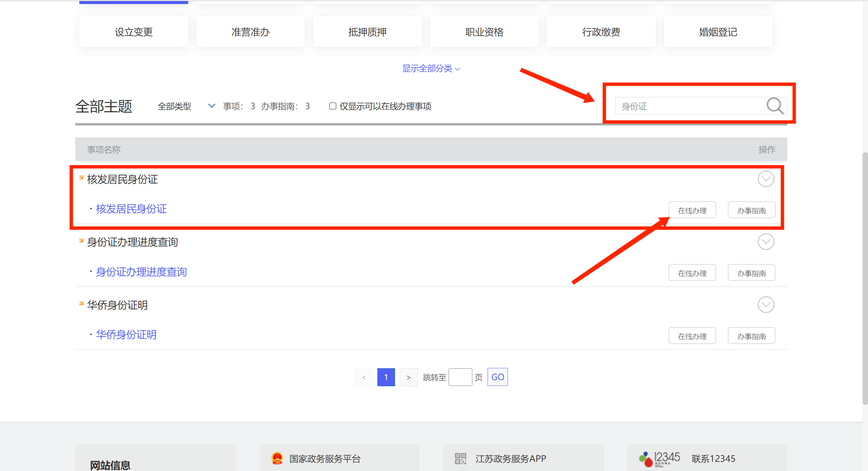This screenshot has width=868, height=471.
Task: Select the 抵押质押 category tab
Action: coord(367,32)
